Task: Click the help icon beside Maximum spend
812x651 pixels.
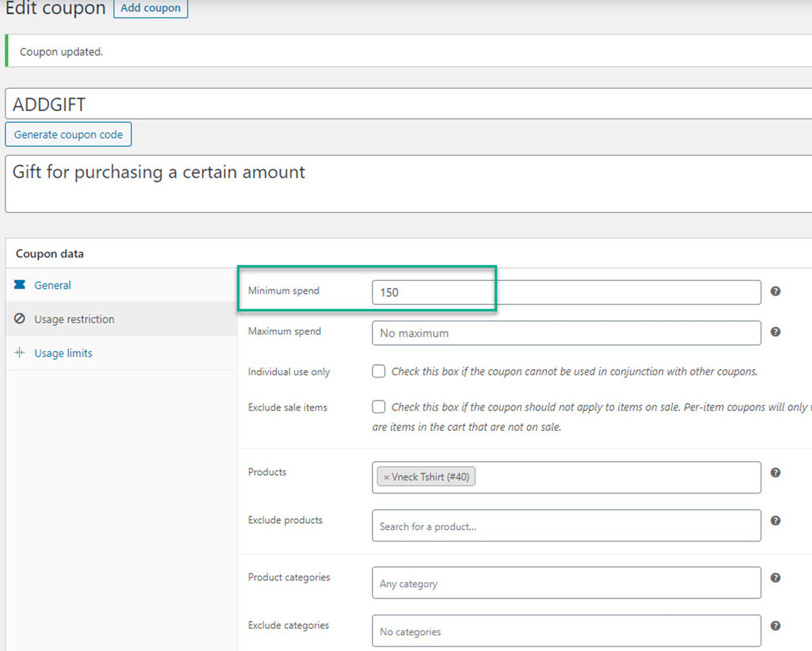Action: click(x=775, y=332)
